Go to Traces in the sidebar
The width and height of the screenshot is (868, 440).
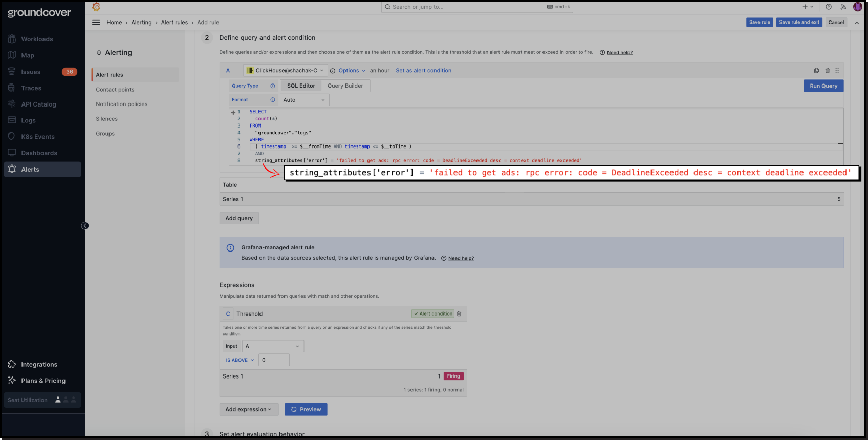[31, 88]
